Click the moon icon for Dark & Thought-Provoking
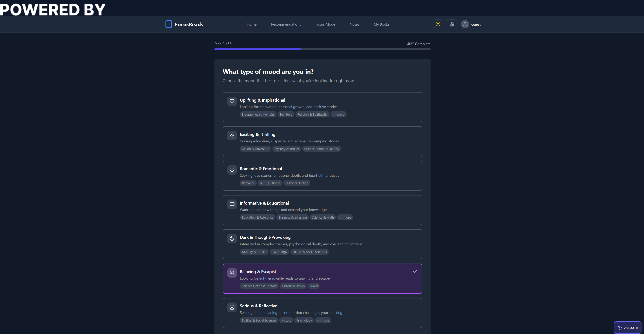The width and height of the screenshot is (644, 334). tap(232, 239)
